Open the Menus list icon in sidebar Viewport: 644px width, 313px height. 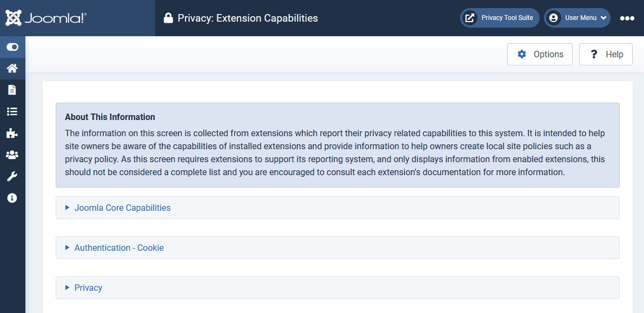click(12, 111)
